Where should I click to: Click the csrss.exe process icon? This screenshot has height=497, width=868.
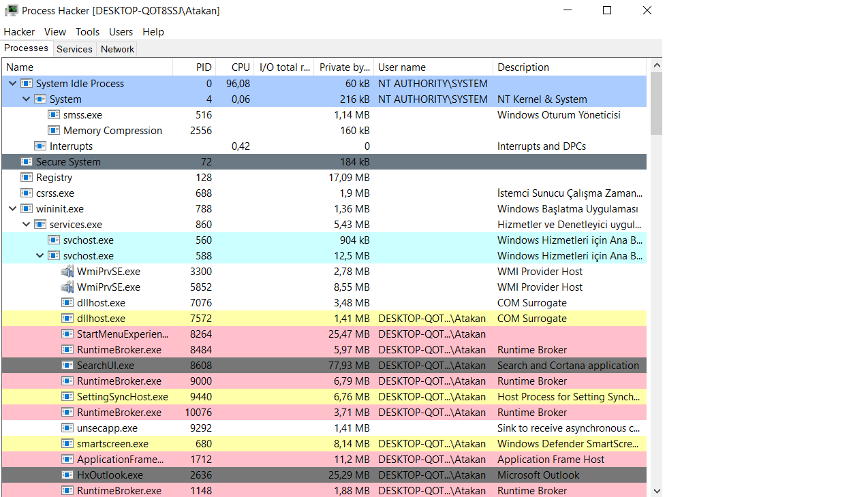tap(27, 193)
